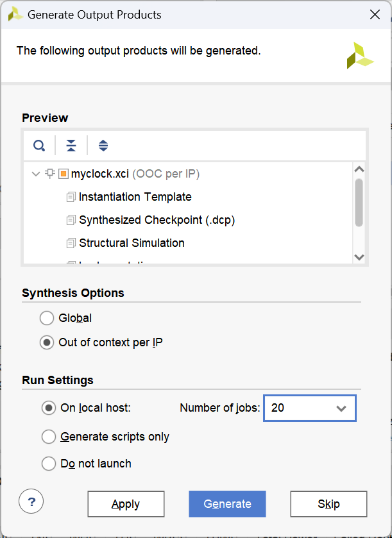Select Out of context per IP option
Viewport: 392px width, 538px height.
click(47, 342)
